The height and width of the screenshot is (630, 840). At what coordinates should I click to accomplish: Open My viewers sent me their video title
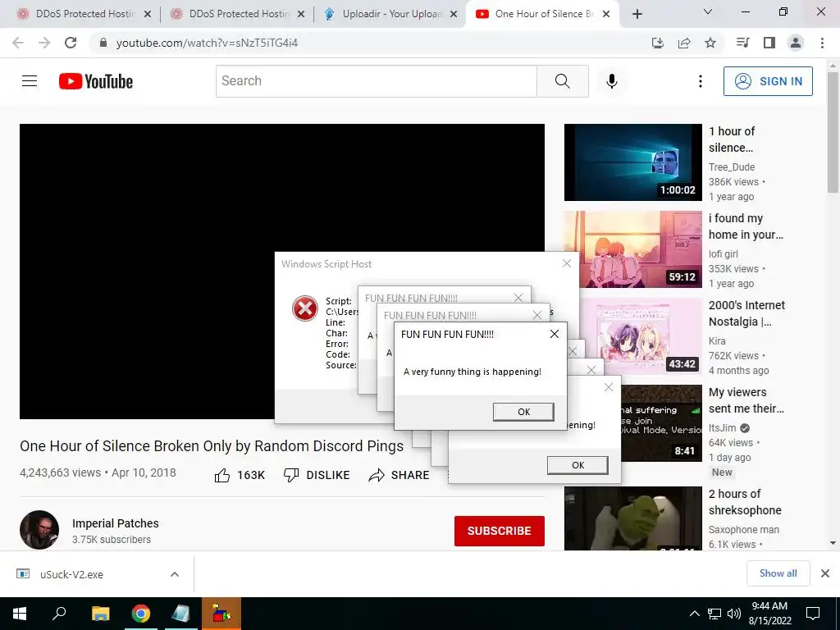746,400
